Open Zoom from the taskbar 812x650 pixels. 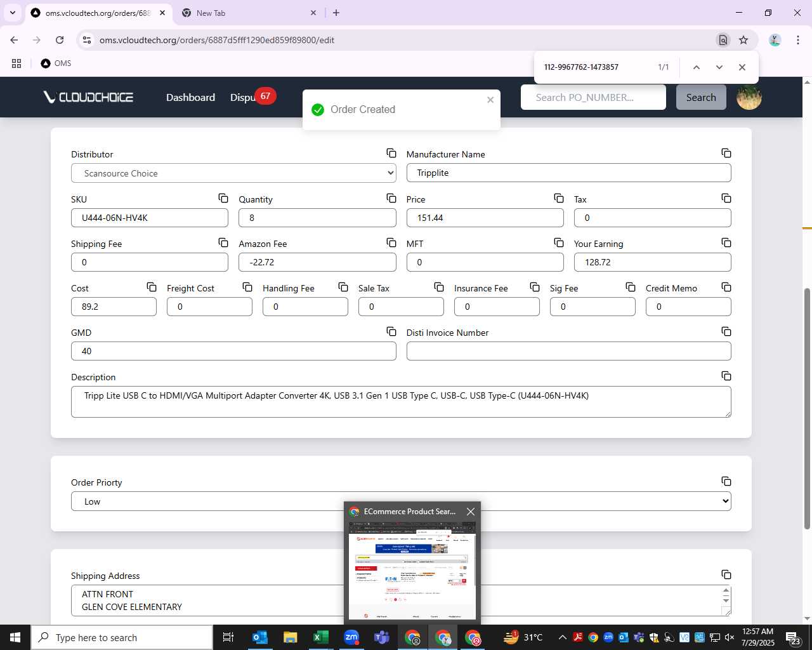point(351,637)
